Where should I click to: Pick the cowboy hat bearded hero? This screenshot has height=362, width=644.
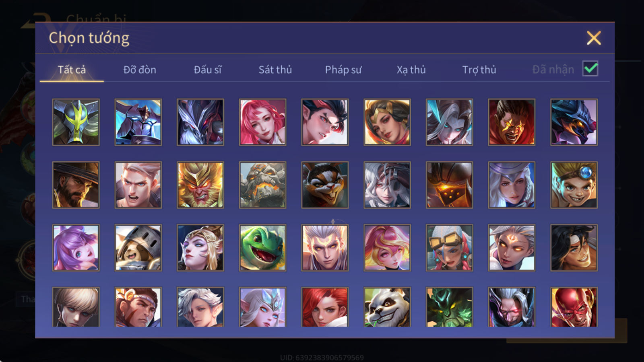76,185
